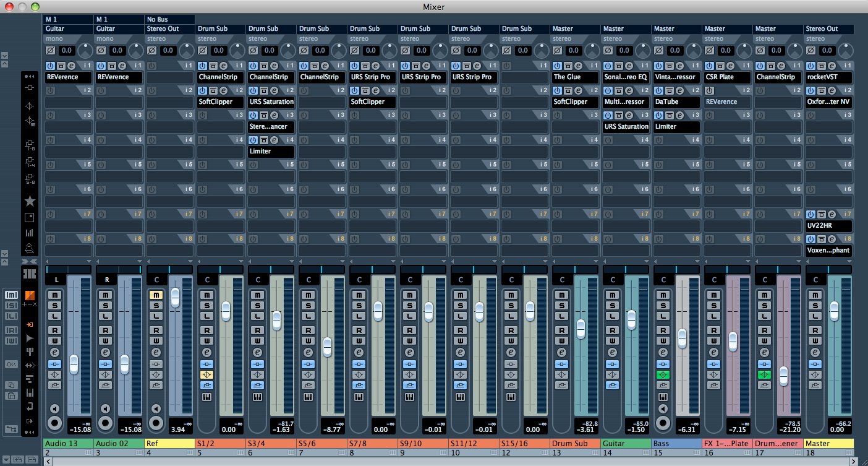The width and height of the screenshot is (868, 466).
Task: Open channel settings 'e' for Audio 13
Action: click(54, 352)
